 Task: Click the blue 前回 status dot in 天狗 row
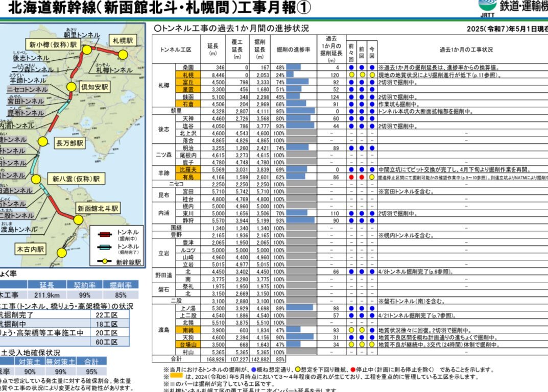pyautogui.click(x=362, y=337)
